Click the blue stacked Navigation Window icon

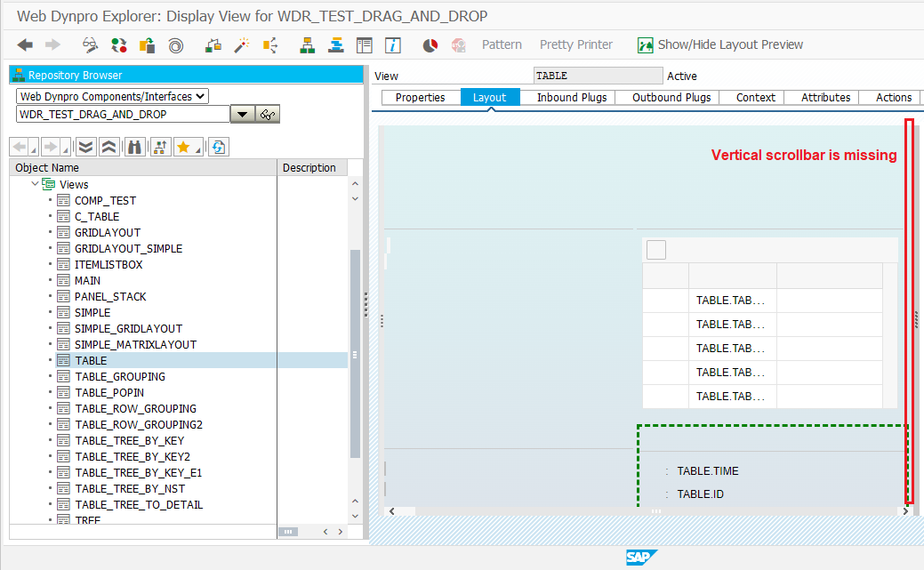tap(336, 44)
